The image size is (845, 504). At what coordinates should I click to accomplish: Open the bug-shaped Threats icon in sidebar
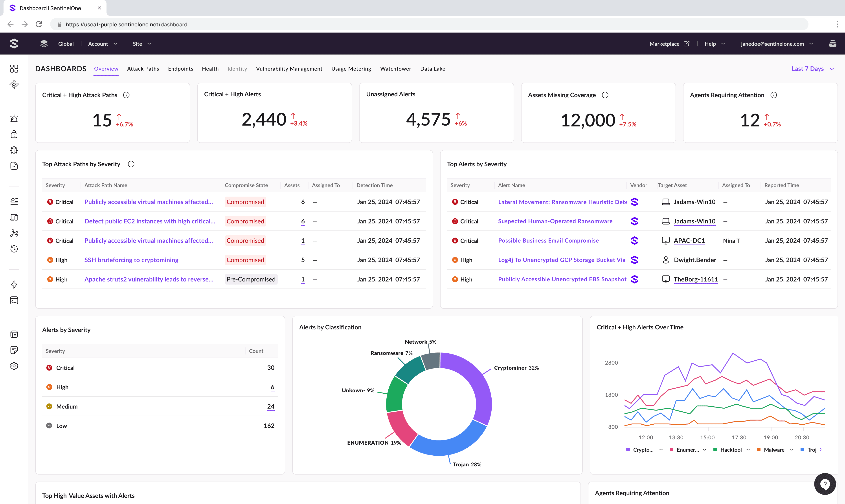click(14, 150)
